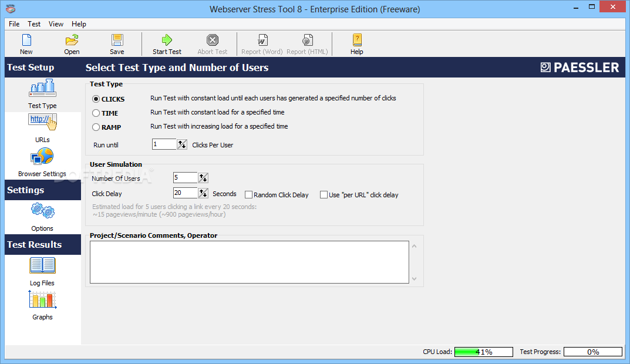Open the Help menu
Viewport: 630px width, 364px height.
(x=79, y=24)
